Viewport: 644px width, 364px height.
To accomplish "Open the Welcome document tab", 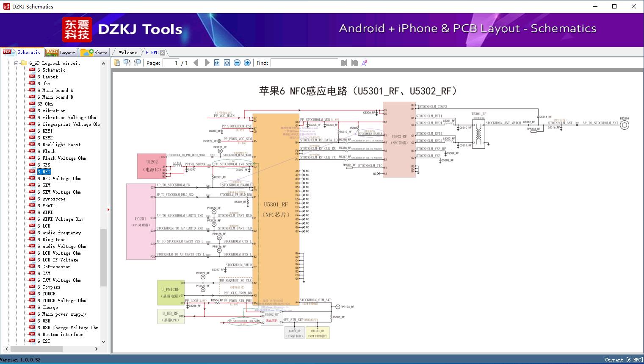I will [x=127, y=53].
